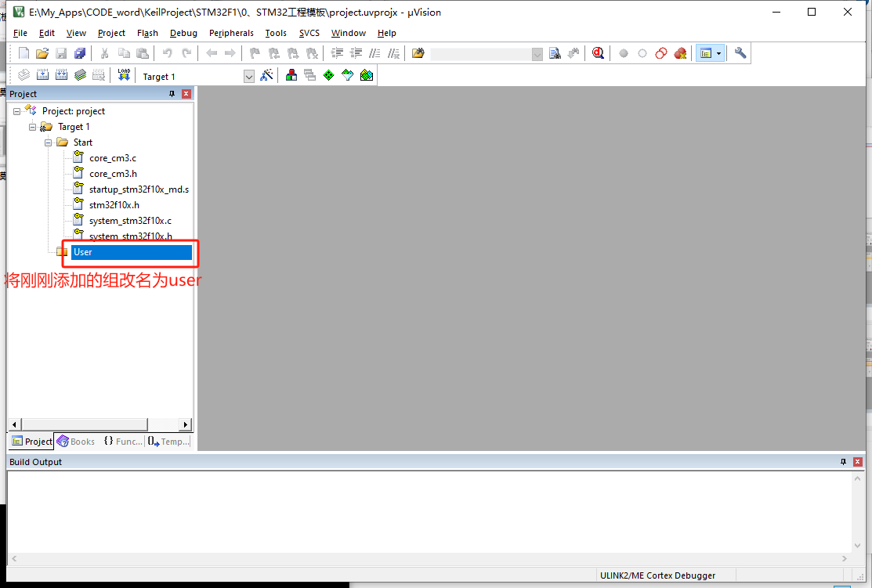Collapse the Project: project tree node
Image resolution: width=872 pixels, height=588 pixels.
(16, 111)
